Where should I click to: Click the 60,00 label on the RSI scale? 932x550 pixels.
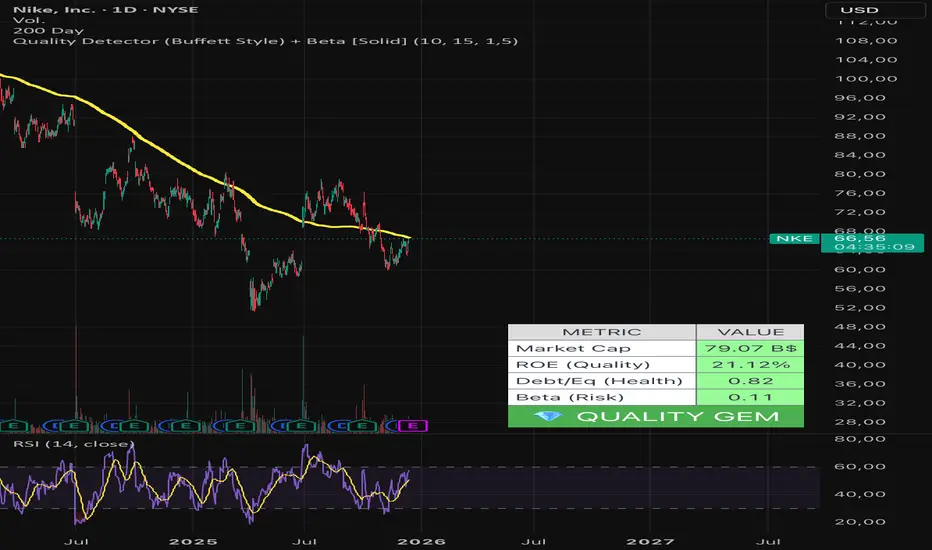(x=860, y=466)
